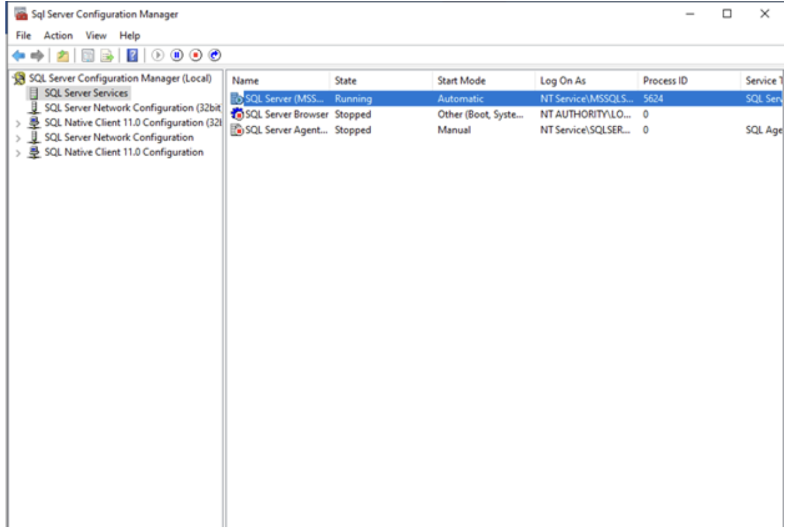Open Help from the blue question-mark icon
This screenshot has width=788, height=532.
pos(132,56)
